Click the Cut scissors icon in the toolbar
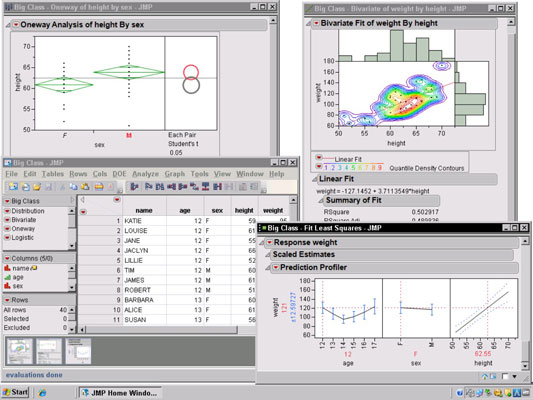The height and width of the screenshot is (400, 533). pos(62,186)
